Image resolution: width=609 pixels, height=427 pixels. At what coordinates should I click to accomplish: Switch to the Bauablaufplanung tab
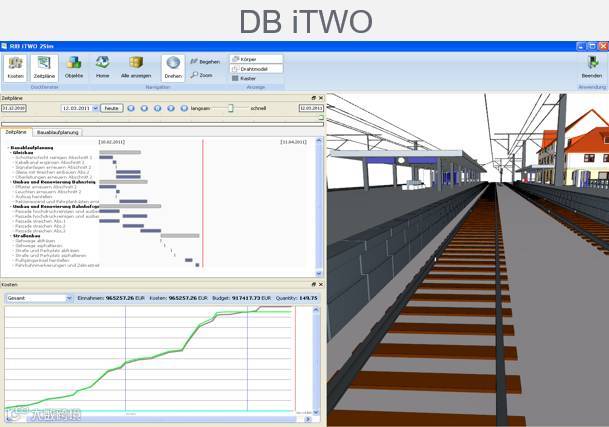click(x=57, y=132)
